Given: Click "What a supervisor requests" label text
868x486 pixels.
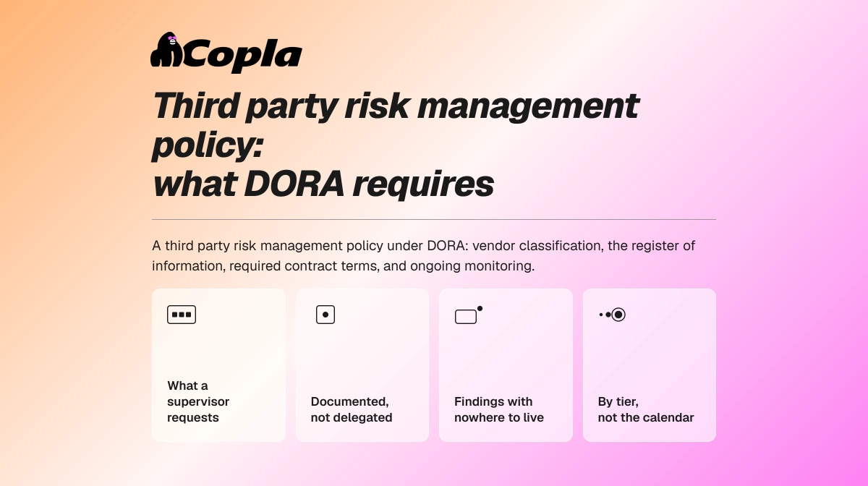Looking at the screenshot, I should (198, 401).
